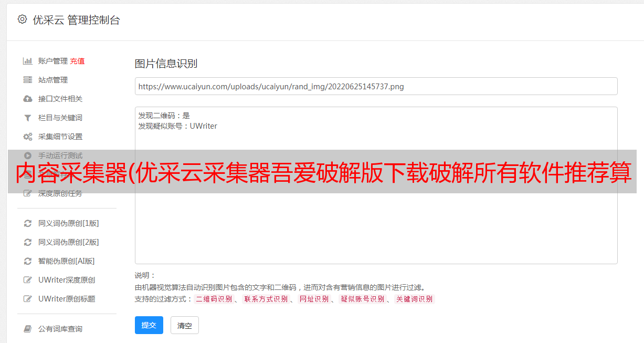Open 智能伪原创[AI版] menu item

pyautogui.click(x=67, y=261)
